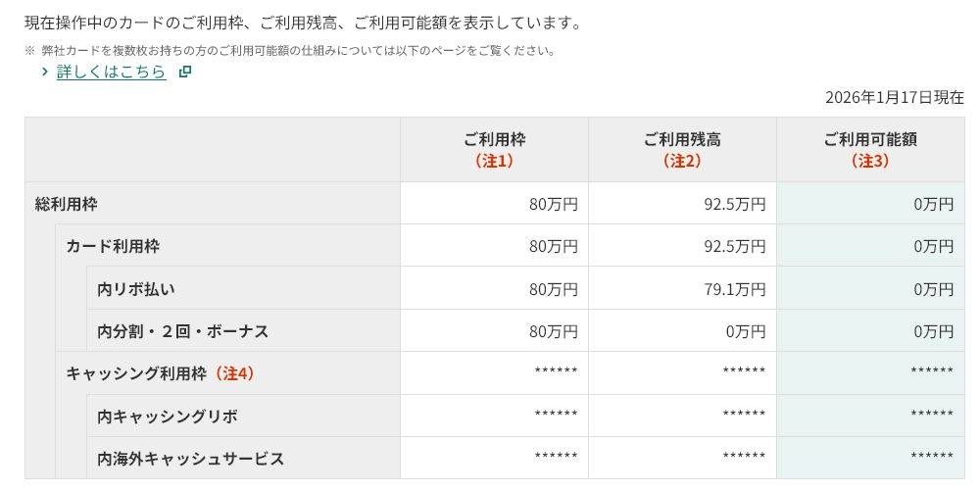
Task: Click the red （注2） note marker
Action: 682,161
